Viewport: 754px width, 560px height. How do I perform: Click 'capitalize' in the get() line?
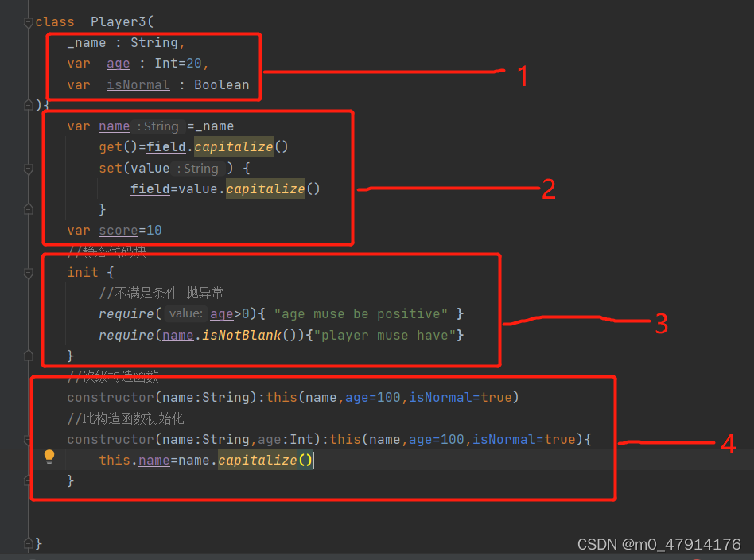pos(234,146)
